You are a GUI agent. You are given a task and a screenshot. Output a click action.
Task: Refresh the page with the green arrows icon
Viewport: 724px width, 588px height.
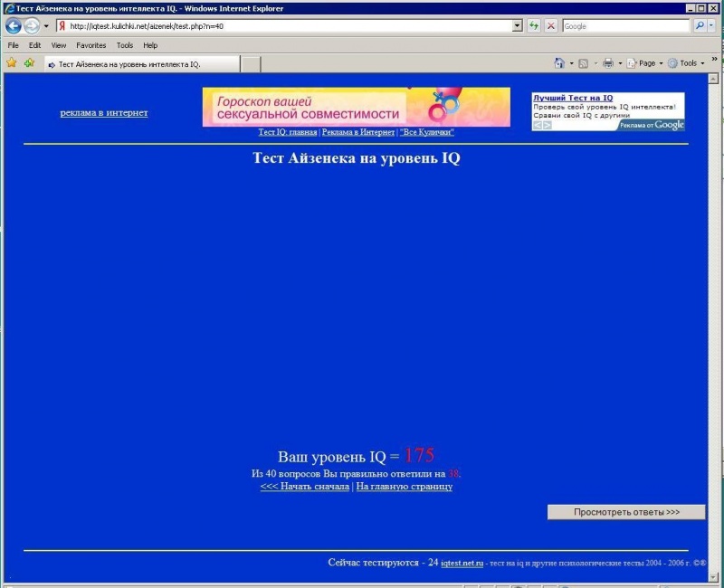click(534, 26)
